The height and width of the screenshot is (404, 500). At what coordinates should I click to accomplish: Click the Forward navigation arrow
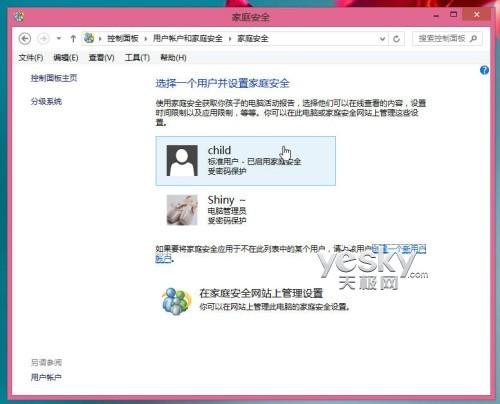(43, 39)
